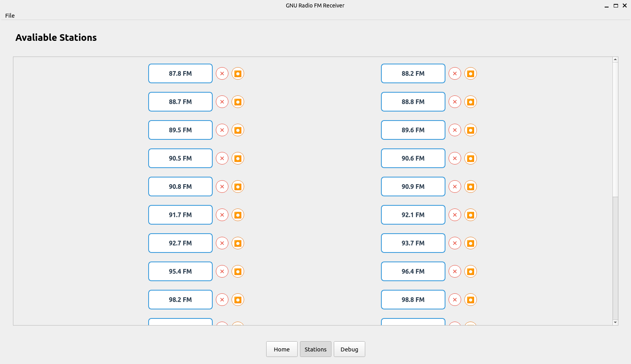The width and height of the screenshot is (631, 364).
Task: Start recording 98.2 FM with orange icon
Action: click(x=238, y=300)
